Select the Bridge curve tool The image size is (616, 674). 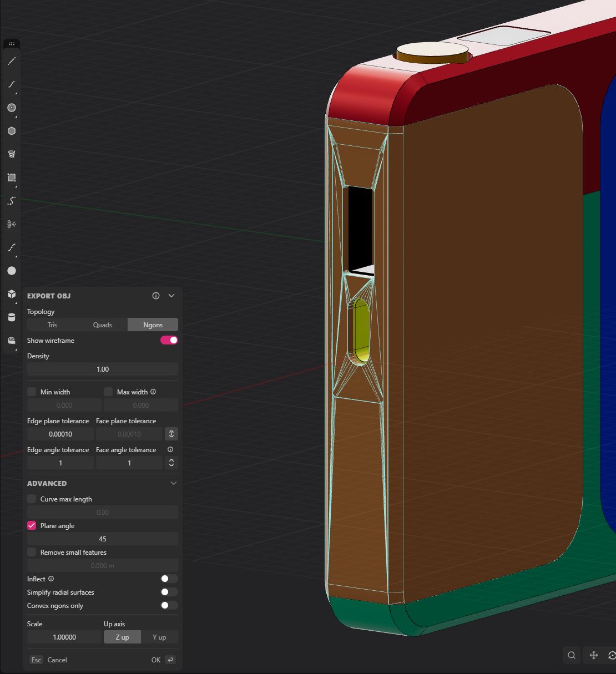click(12, 247)
